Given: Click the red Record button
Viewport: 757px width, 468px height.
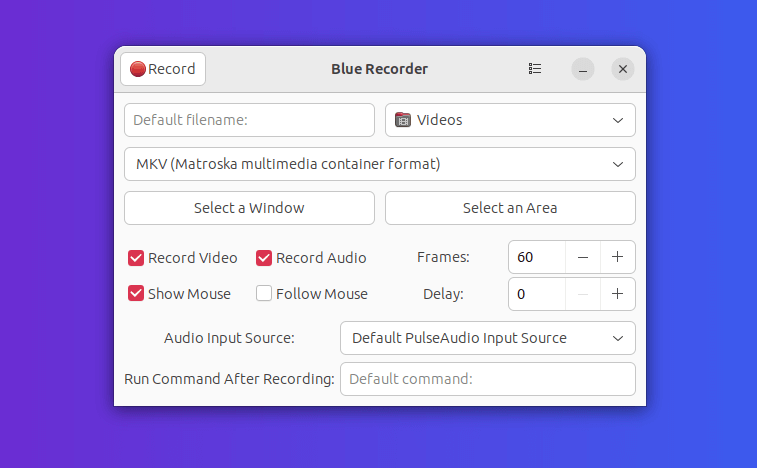Looking at the screenshot, I should click(x=163, y=69).
